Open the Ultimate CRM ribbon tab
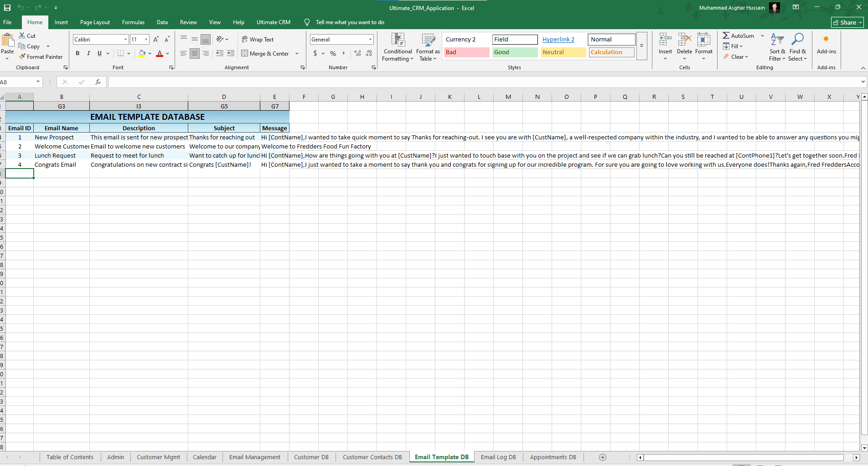868x466 pixels. [x=273, y=22]
